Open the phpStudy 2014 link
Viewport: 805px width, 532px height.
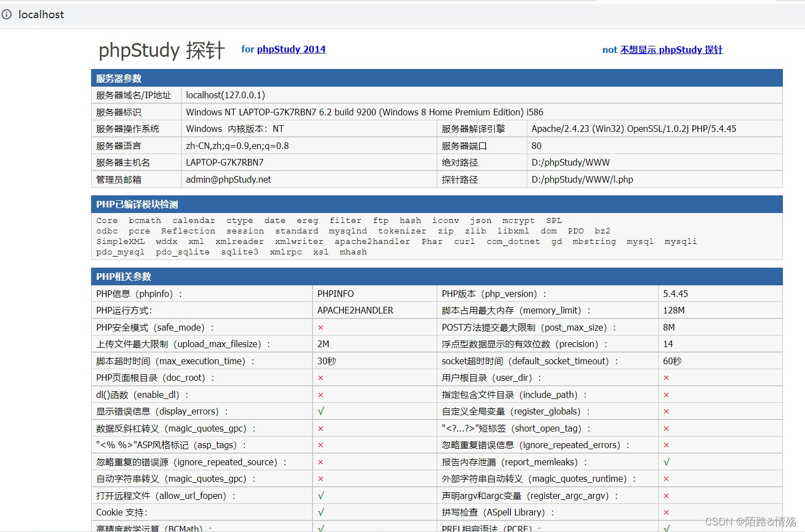(291, 49)
